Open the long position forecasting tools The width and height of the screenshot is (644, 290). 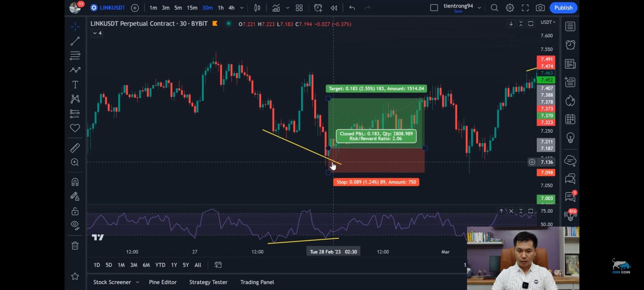tap(75, 113)
